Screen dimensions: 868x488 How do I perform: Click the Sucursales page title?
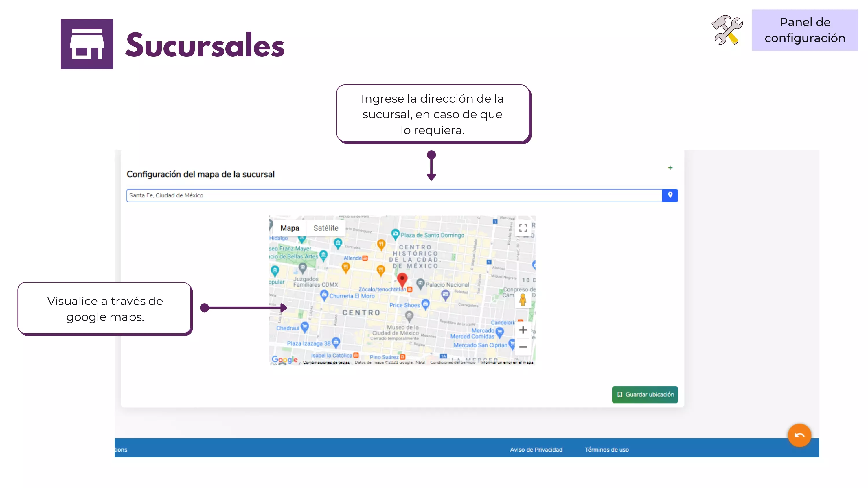pos(205,45)
